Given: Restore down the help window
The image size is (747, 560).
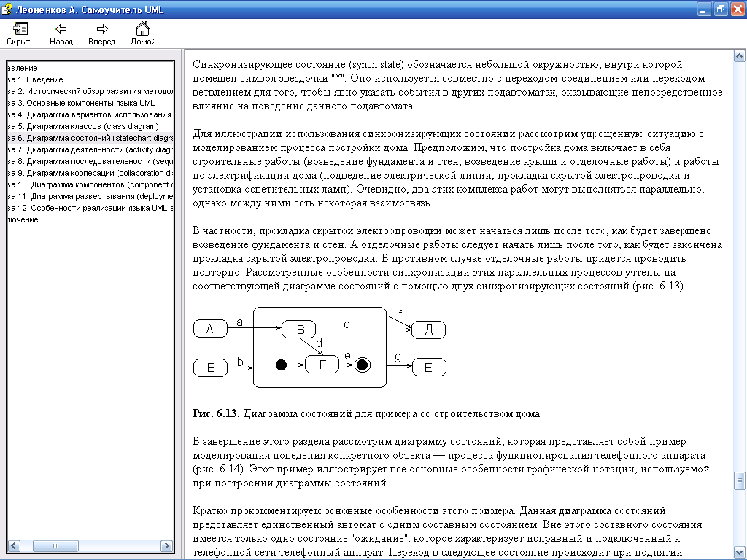Looking at the screenshot, I should (721, 9).
